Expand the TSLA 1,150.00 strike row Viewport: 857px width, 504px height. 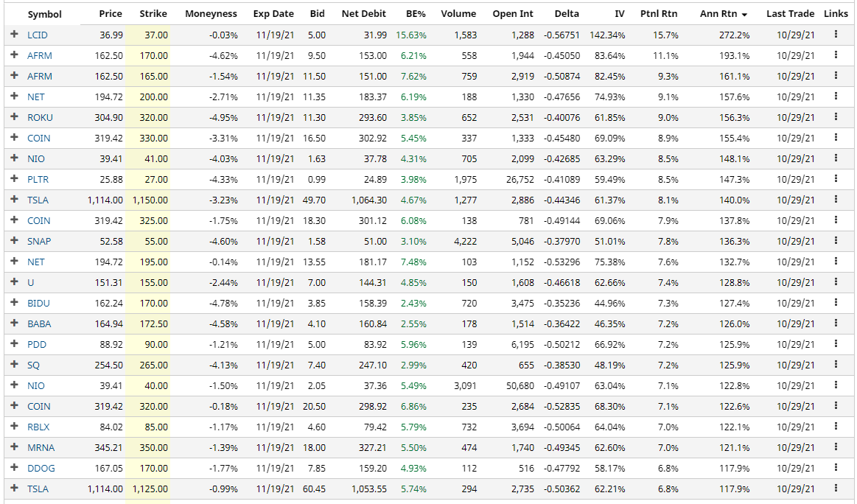pyautogui.click(x=14, y=199)
